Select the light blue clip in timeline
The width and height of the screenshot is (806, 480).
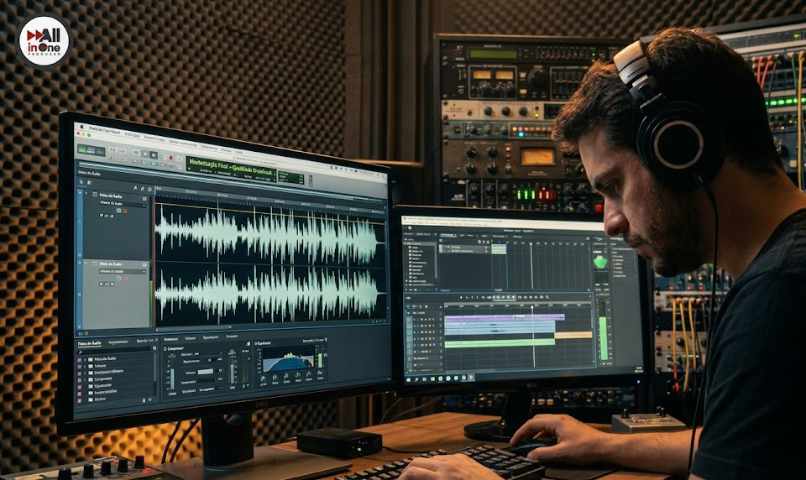pyautogui.click(x=500, y=328)
